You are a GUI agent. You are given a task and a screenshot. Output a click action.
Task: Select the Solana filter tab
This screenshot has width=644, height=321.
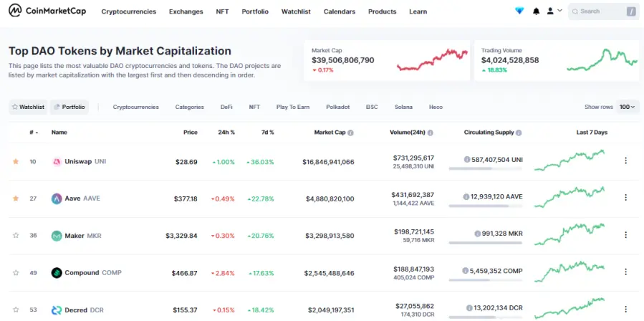[404, 107]
